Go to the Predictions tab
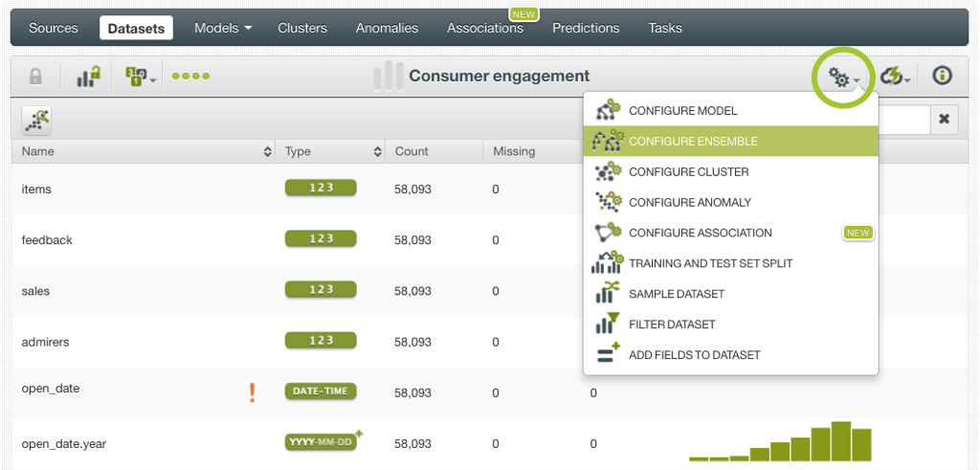 (x=586, y=28)
